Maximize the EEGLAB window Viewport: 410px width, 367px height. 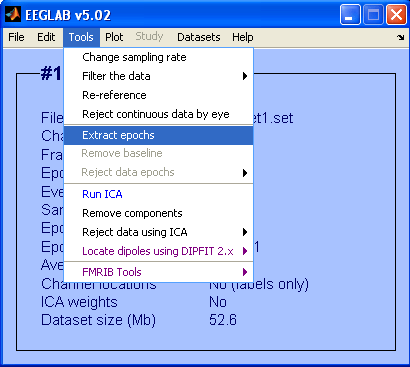click(x=373, y=15)
